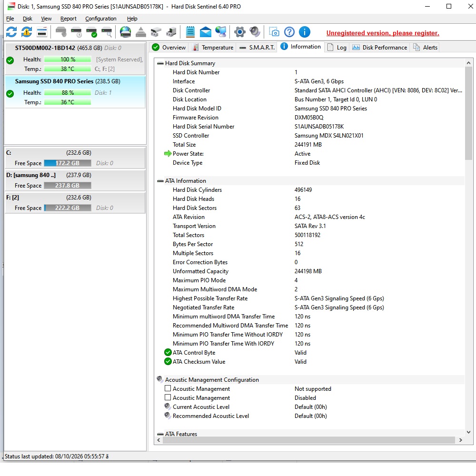Select the Samsung SSD 840 PRO Series disk
476x476 pixels.
pos(75,92)
